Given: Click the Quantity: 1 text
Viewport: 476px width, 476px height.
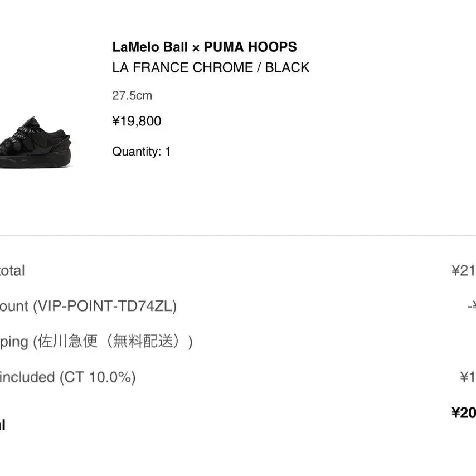Looking at the screenshot, I should 141,152.
